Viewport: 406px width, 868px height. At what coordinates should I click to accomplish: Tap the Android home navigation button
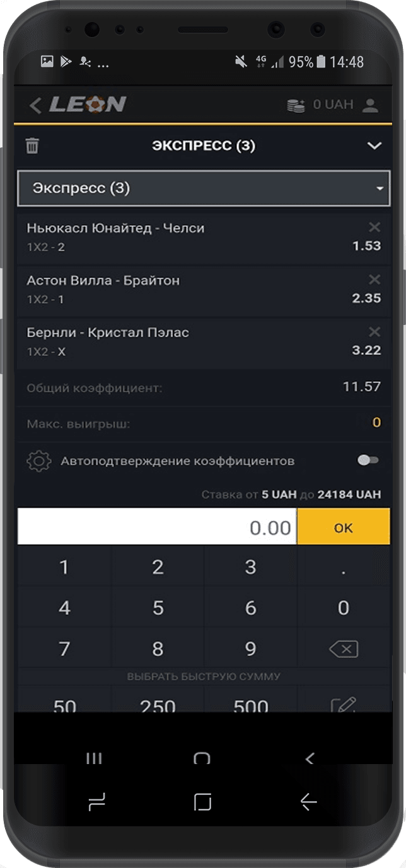[x=202, y=801]
